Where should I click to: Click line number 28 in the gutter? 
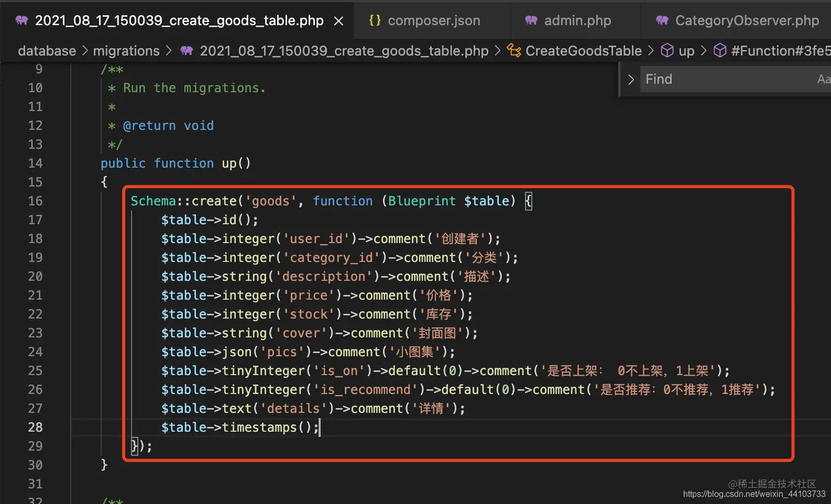click(35, 427)
